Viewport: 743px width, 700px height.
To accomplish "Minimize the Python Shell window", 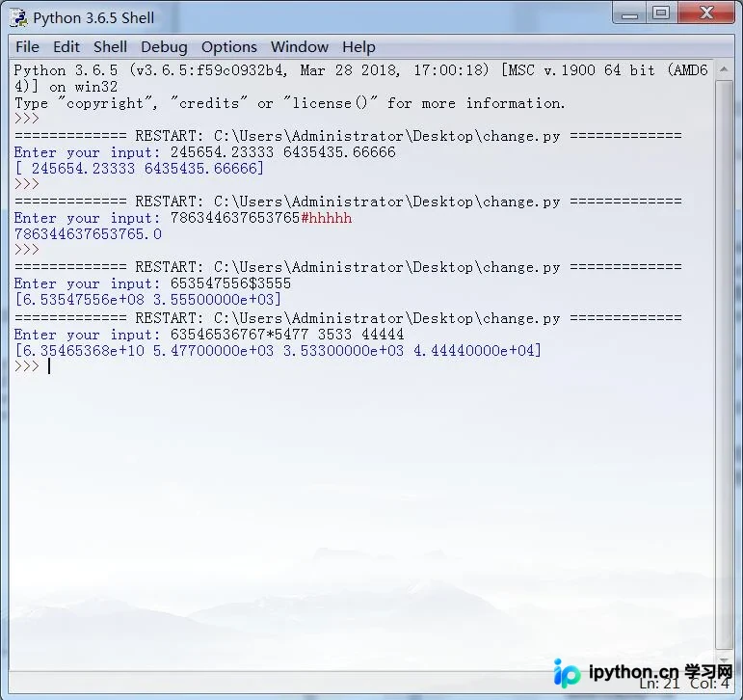I will 629,13.
